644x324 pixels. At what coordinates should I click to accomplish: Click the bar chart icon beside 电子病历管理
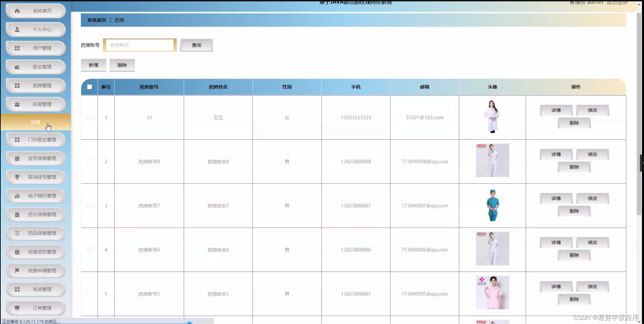[x=17, y=196]
